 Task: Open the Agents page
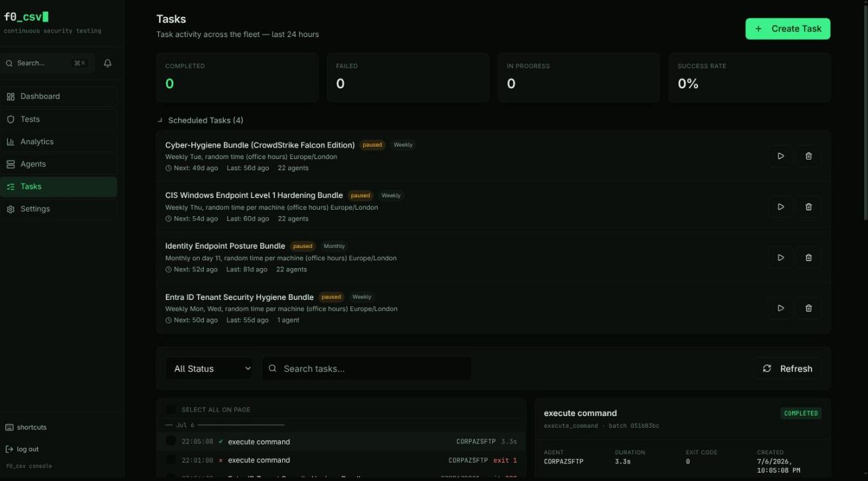58,164
